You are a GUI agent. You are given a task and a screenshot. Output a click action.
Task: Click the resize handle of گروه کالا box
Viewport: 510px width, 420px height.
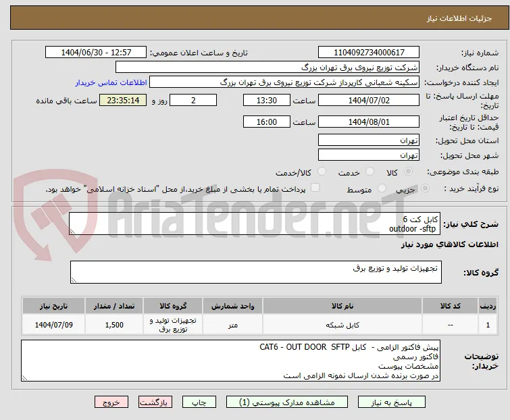[74, 280]
